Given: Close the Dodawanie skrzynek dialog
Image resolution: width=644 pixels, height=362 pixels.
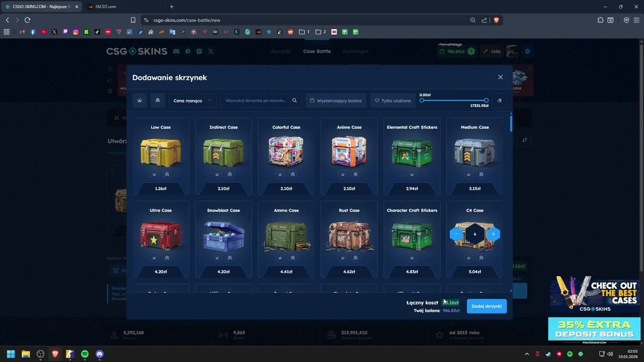Looking at the screenshot, I should point(500,77).
